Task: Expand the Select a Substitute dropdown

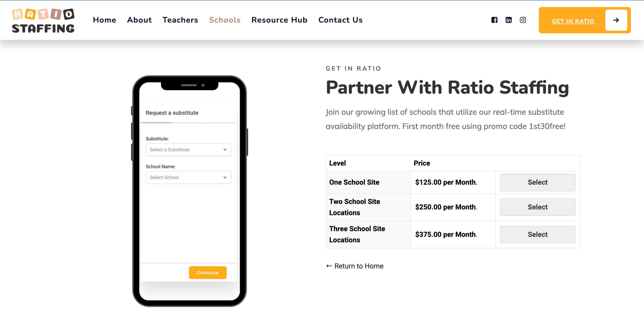Action: point(188,149)
